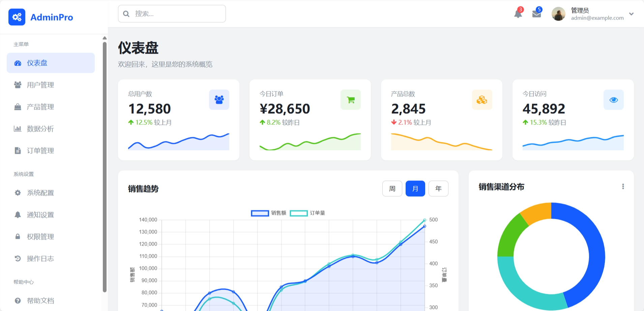Viewport: 644px width, 311px height.
Task: Open the 销售渠道分布 three-dot menu
Action: click(x=623, y=187)
